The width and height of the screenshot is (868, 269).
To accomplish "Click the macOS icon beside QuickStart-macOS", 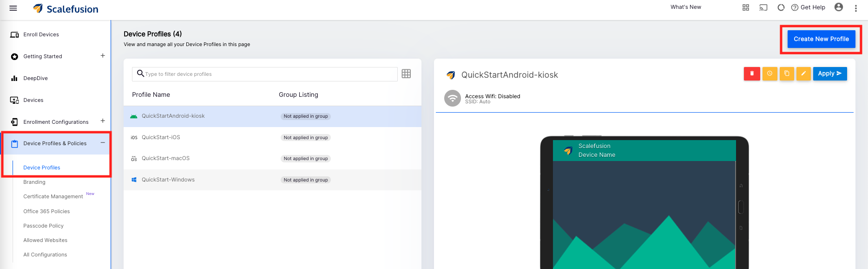I will pos(134,159).
